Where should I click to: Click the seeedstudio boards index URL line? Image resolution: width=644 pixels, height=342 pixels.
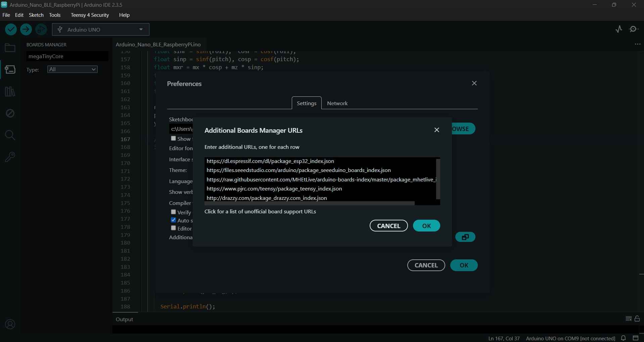tap(298, 170)
